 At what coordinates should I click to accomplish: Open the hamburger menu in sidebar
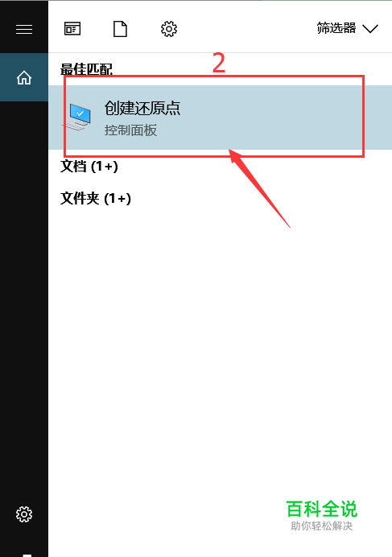click(x=24, y=29)
